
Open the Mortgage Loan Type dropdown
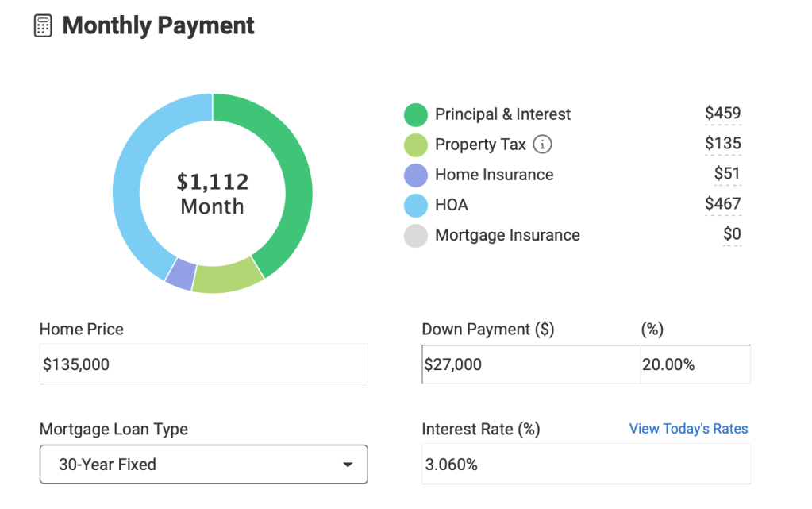click(x=203, y=465)
